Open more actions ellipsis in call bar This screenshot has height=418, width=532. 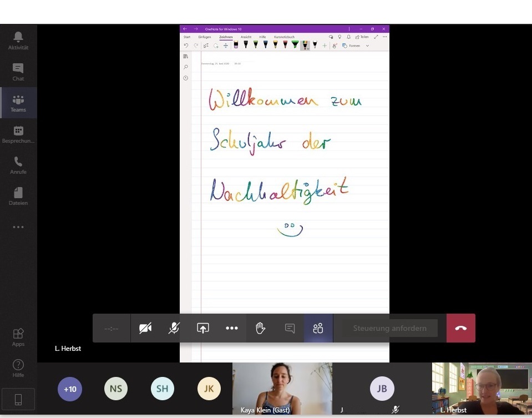[232, 328]
